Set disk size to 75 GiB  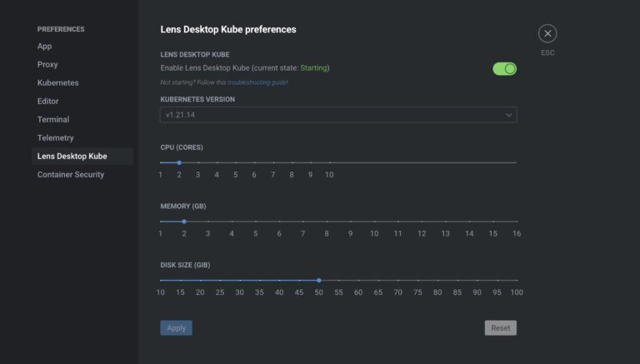[418, 281]
